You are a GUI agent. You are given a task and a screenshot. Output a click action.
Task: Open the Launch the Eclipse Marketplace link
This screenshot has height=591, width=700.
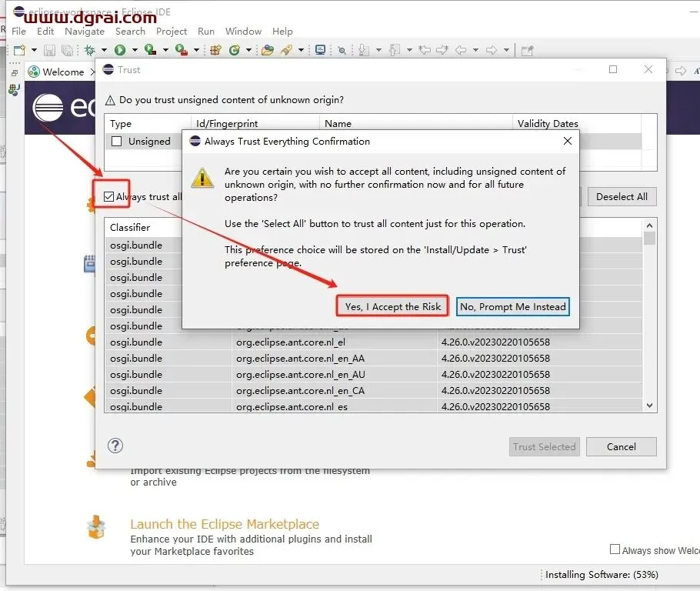pyautogui.click(x=225, y=523)
